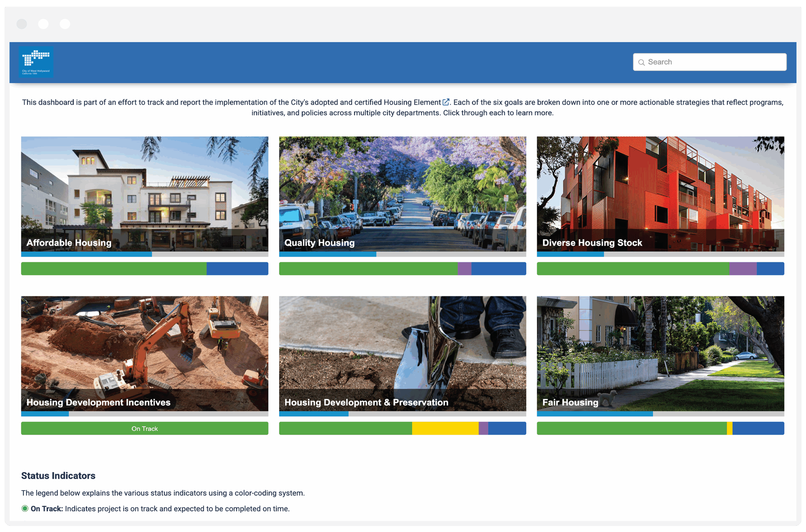The height and width of the screenshot is (532, 806).
Task: Click the purple segment of Quality Housing status bar
Action: click(x=464, y=269)
